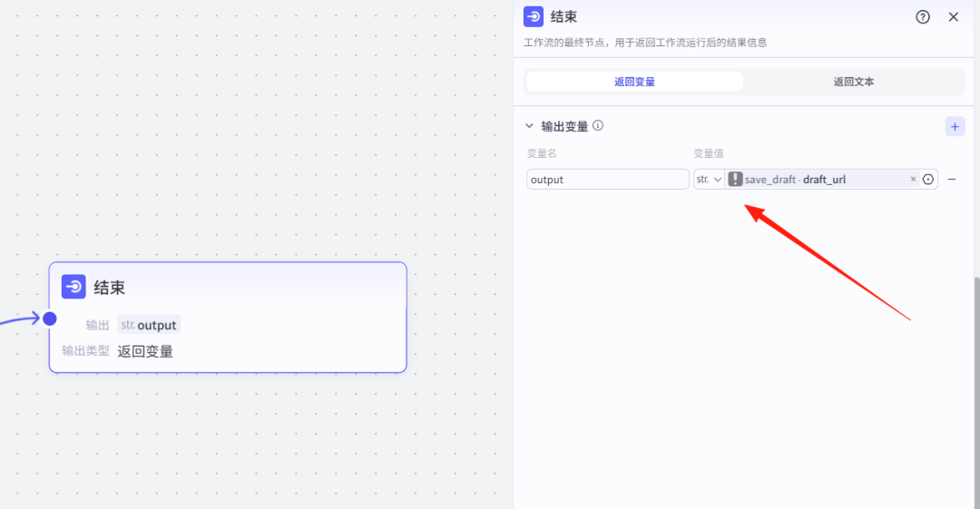The image size is (980, 509).
Task: Add a new output variable with plus button
Action: tap(955, 127)
